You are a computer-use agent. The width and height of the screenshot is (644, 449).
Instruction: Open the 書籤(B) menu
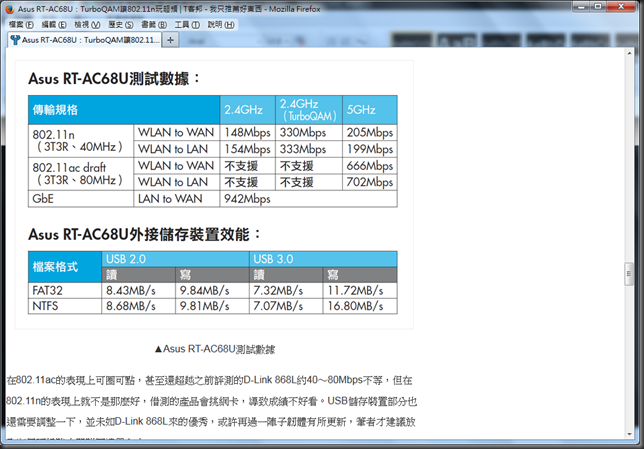[154, 25]
